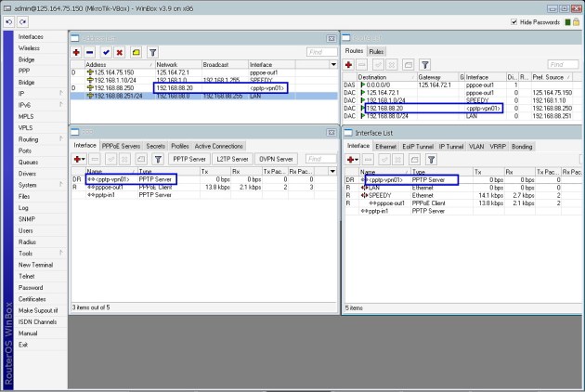Image resolution: width=585 pixels, height=392 pixels.
Task: Click the yellow comment icon in Address List
Action: pyautogui.click(x=136, y=52)
